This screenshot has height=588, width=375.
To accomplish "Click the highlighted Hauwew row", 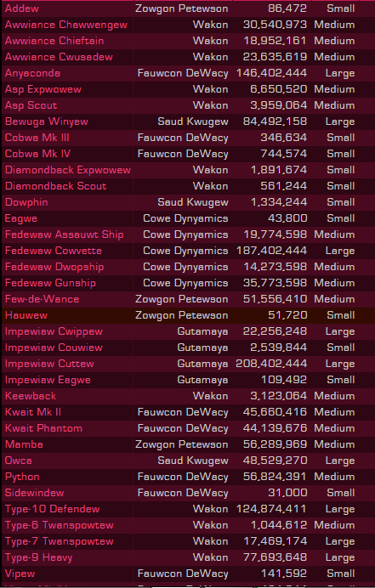I will [187, 315].
